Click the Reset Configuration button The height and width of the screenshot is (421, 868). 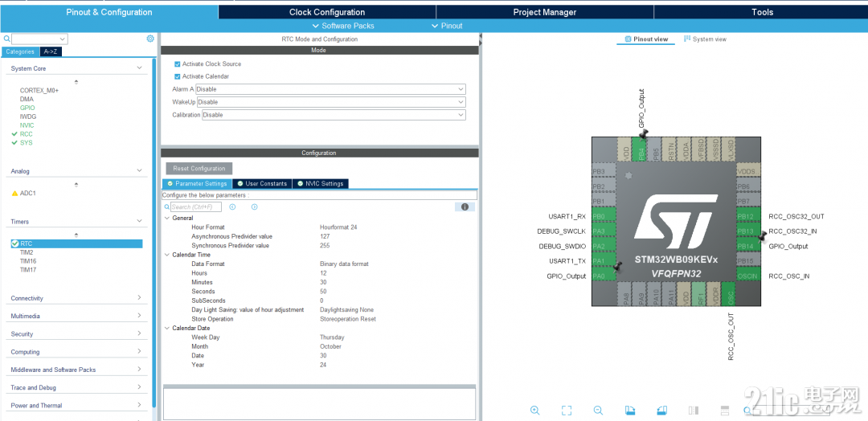(199, 168)
